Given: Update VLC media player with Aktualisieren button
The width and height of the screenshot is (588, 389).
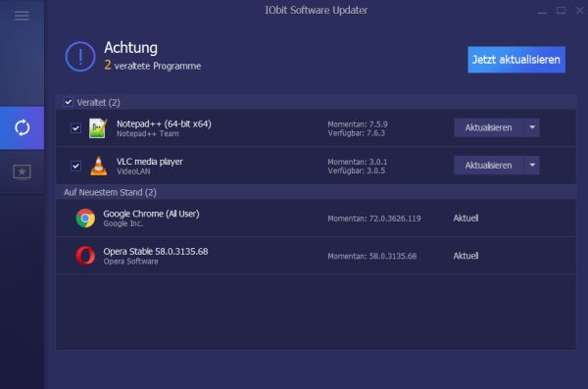Looking at the screenshot, I should (x=489, y=165).
